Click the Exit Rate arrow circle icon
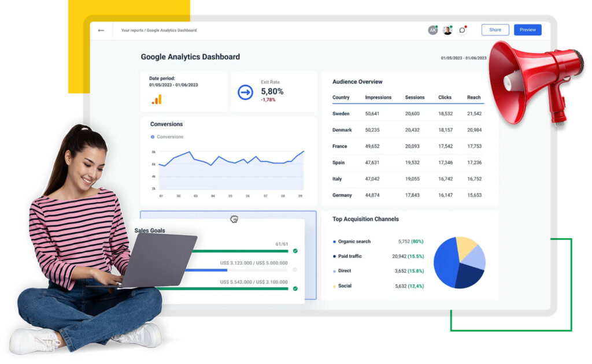Viewport: 592px width, 364px height. click(246, 92)
